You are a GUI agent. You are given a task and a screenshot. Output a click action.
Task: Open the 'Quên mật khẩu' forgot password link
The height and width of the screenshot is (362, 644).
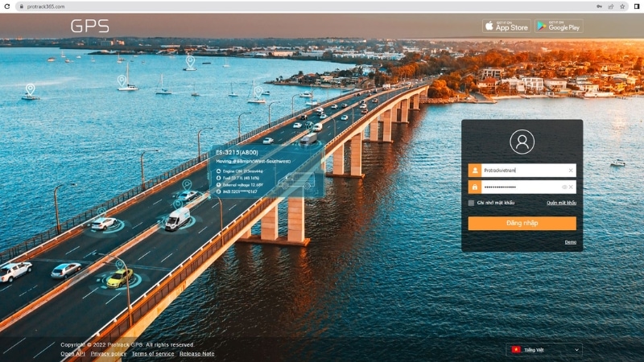(561, 203)
